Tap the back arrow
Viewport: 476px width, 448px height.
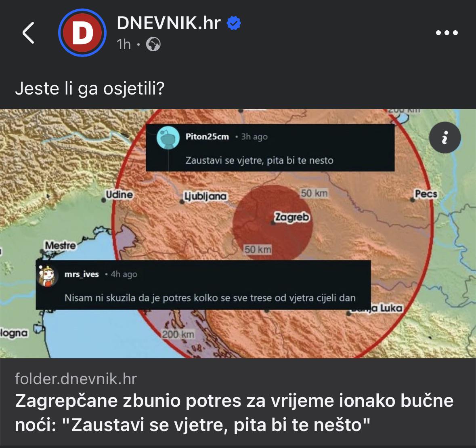point(28,33)
